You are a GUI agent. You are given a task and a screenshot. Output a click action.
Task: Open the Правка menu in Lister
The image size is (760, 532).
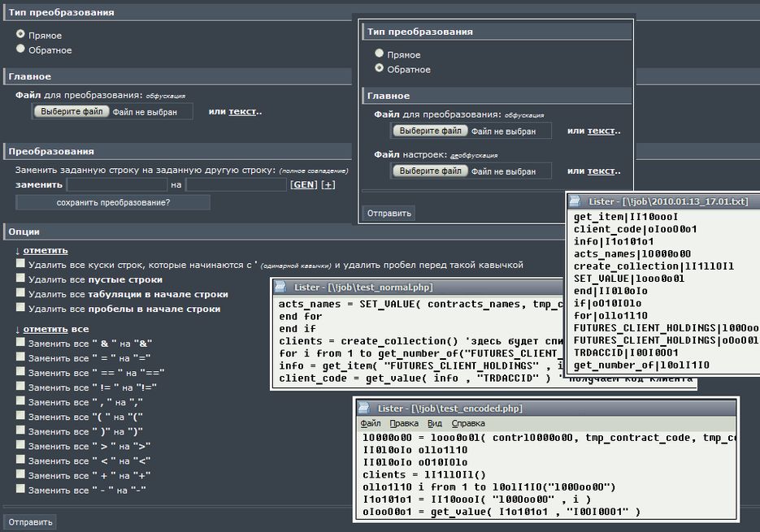[403, 423]
